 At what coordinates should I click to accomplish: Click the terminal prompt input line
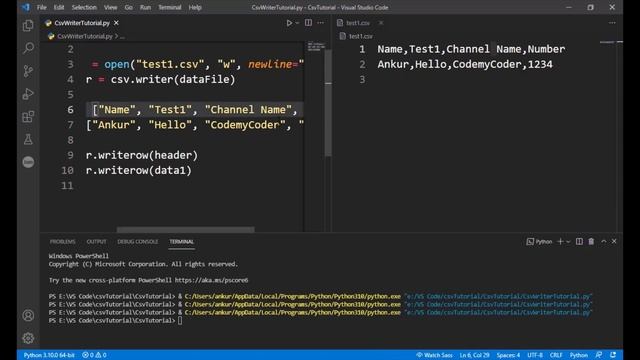116,321
